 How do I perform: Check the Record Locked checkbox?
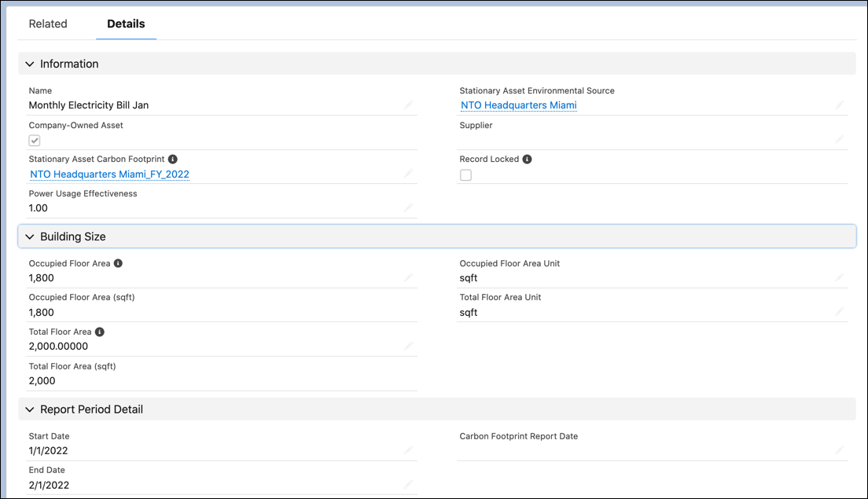pos(466,174)
